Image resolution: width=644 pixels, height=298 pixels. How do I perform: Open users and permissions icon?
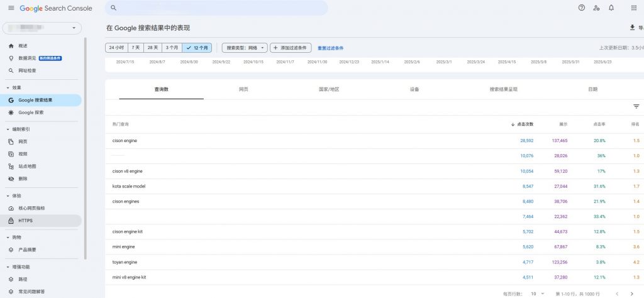(596, 8)
